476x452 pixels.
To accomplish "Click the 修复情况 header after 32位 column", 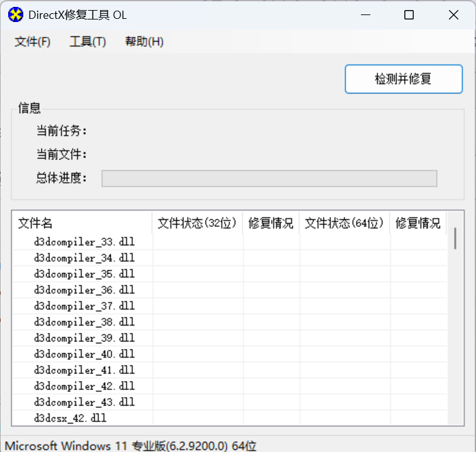I will (x=271, y=223).
